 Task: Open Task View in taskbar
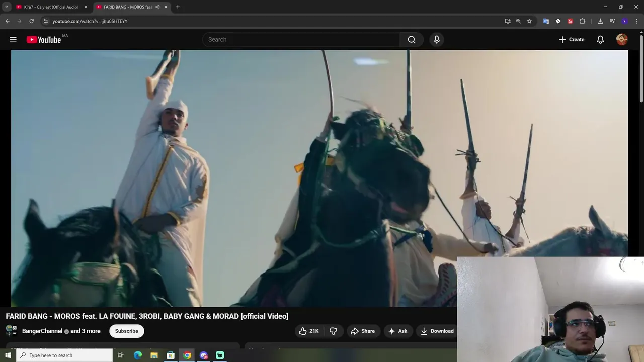coord(121,355)
